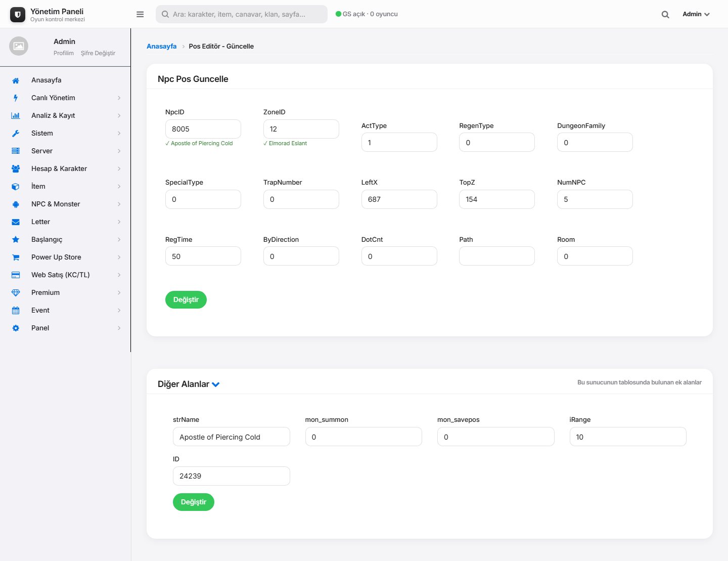Expand the Canlı Yönetim submenu arrow
The image size is (728, 561).
(x=119, y=98)
